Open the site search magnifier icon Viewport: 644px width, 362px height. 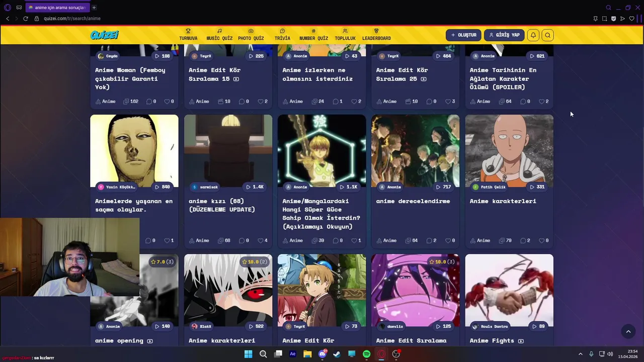click(548, 35)
